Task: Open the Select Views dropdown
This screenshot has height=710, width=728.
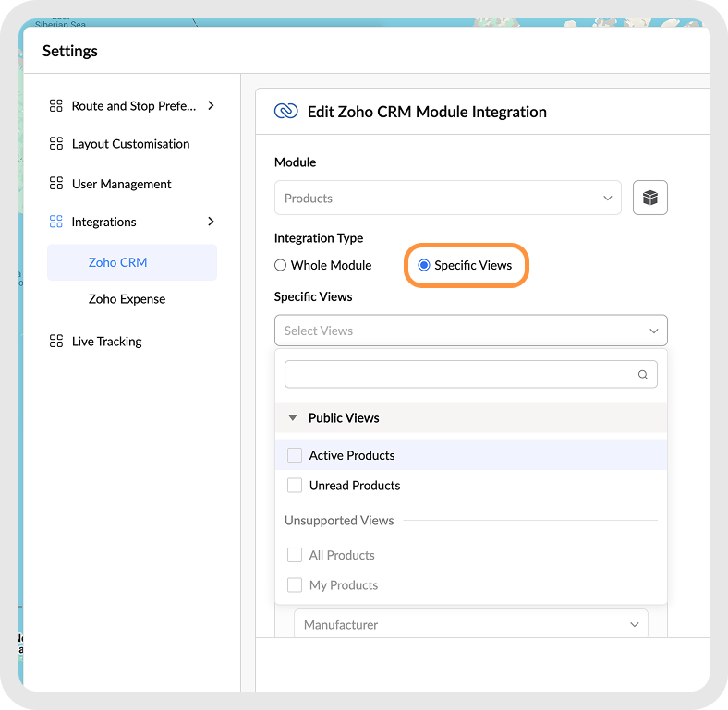Action: pyautogui.click(x=470, y=331)
